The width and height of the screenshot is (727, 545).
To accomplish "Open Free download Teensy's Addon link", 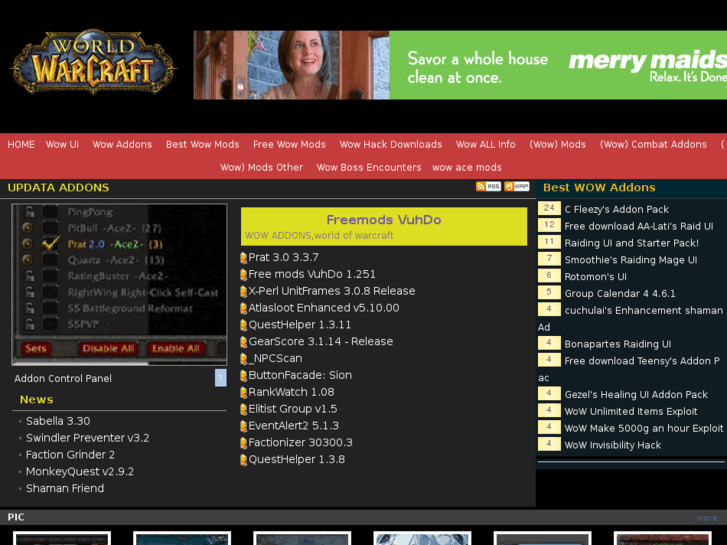I will pyautogui.click(x=642, y=361).
